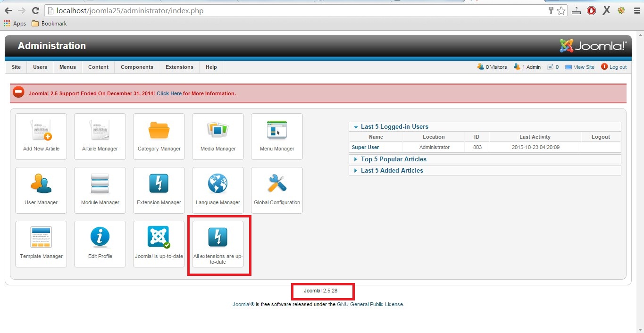Image resolution: width=644 pixels, height=333 pixels.
Task: Launch the Media Manager icon
Action: (217, 131)
